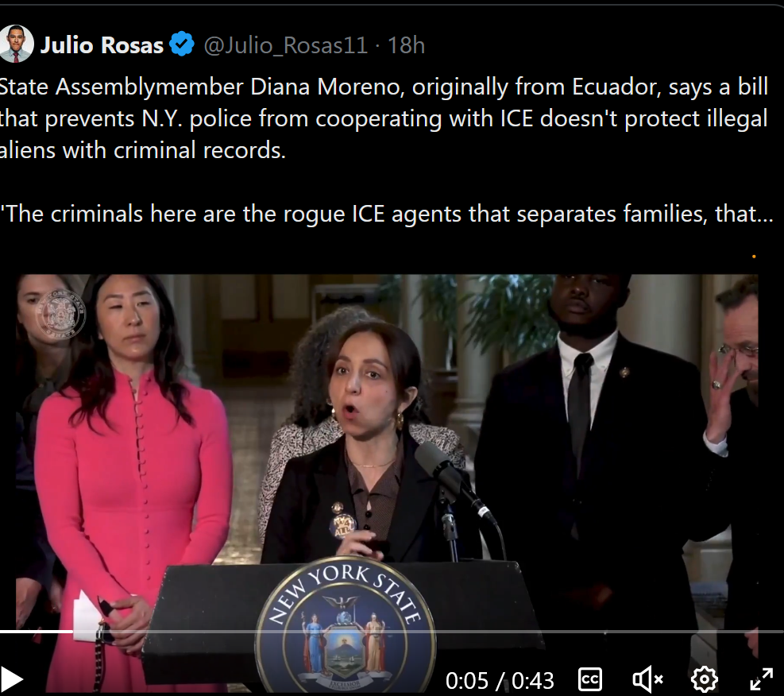Click the New York State podium seal
This screenshot has width=784, height=696.
[x=346, y=626]
